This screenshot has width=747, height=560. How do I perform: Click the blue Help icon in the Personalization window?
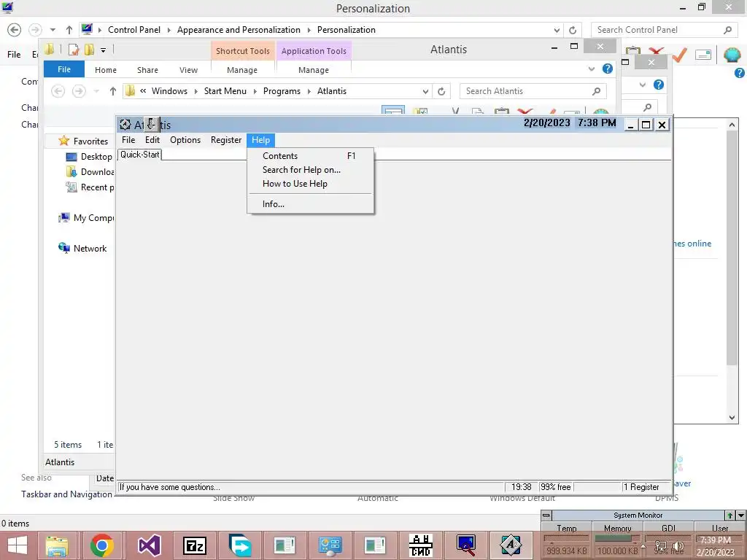(740, 73)
